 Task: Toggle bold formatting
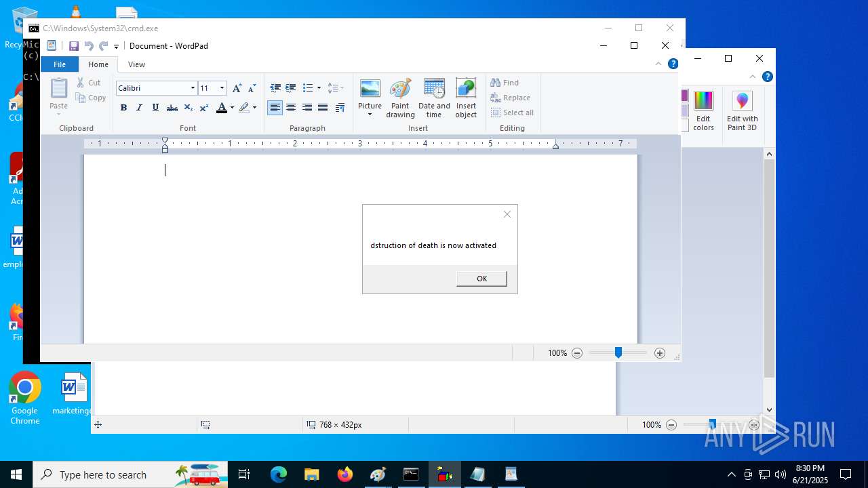click(123, 108)
